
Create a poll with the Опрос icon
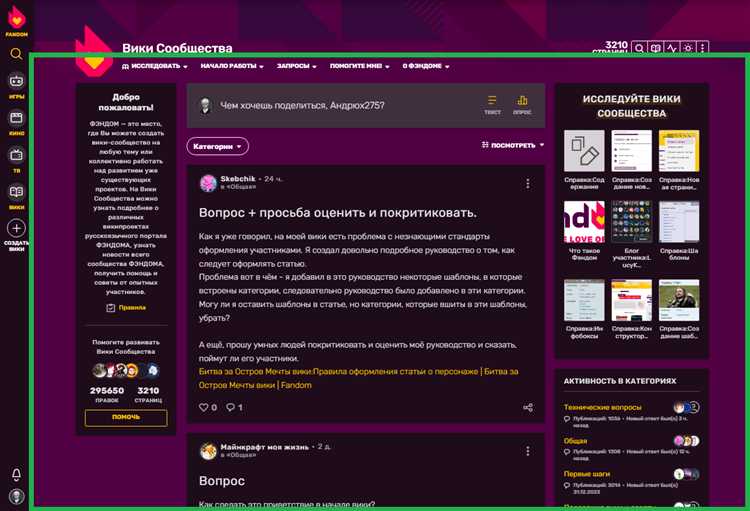tap(522, 105)
